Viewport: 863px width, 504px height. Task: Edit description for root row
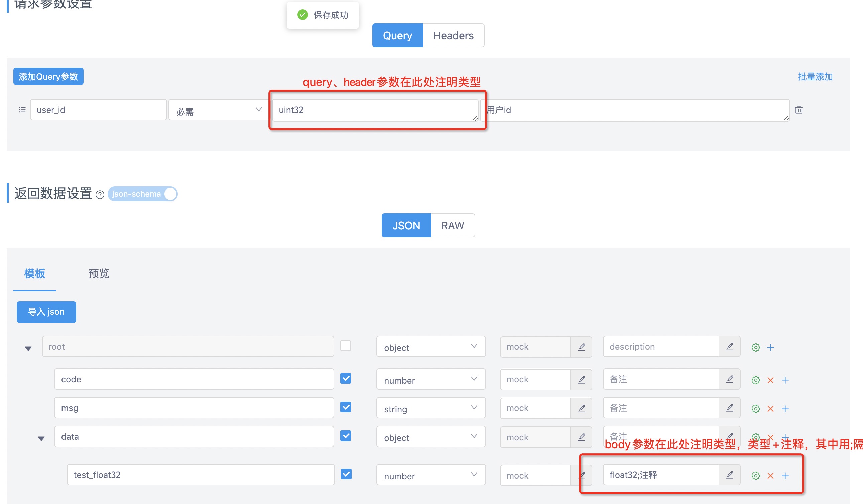click(x=729, y=347)
